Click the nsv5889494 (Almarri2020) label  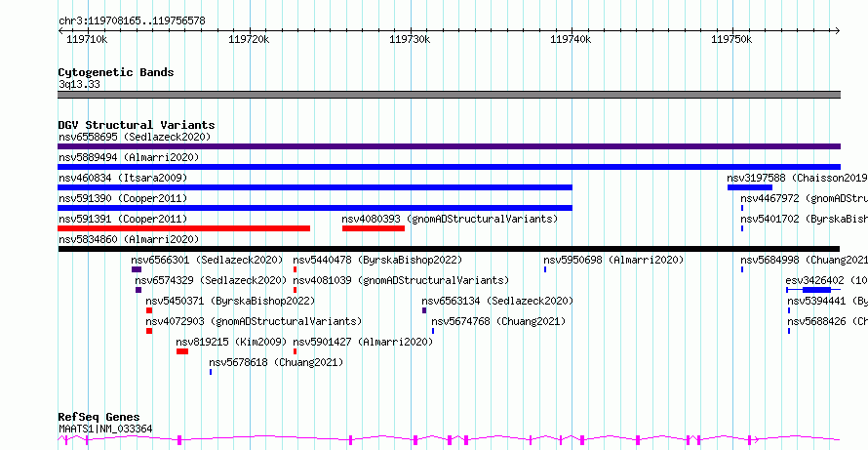129,157
